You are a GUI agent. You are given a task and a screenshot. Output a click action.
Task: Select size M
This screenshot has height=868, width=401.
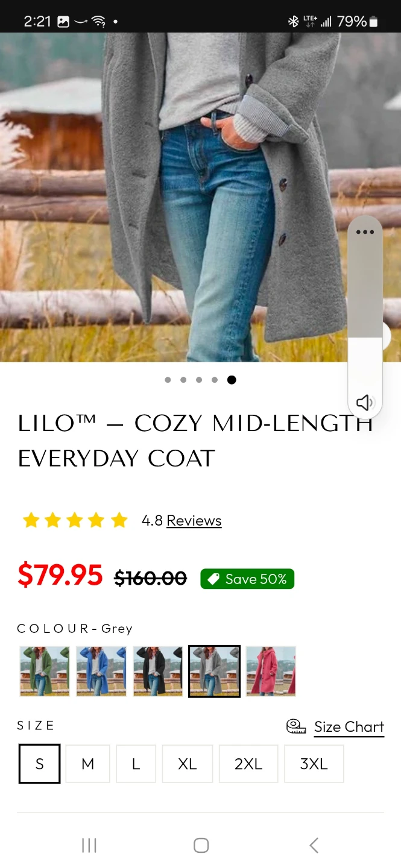tap(87, 764)
